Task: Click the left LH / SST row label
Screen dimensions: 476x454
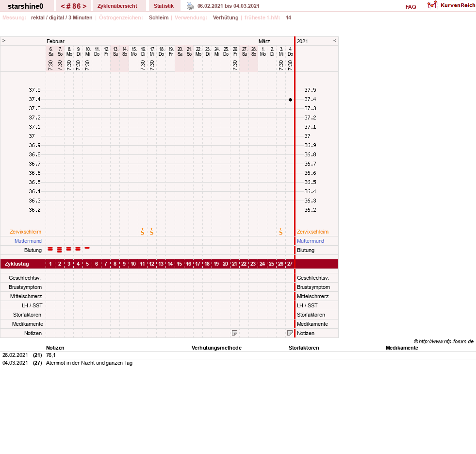Action: pyautogui.click(x=32, y=305)
